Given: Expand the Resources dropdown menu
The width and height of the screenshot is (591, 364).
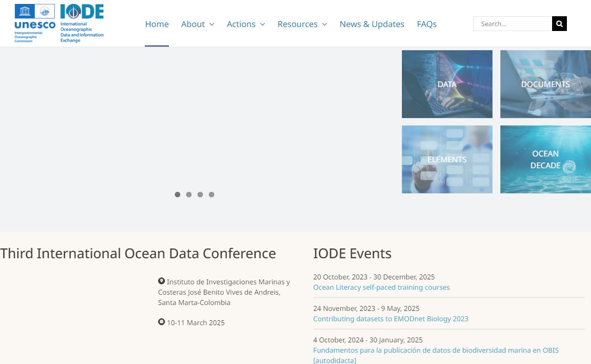Looking at the screenshot, I should [x=302, y=24].
